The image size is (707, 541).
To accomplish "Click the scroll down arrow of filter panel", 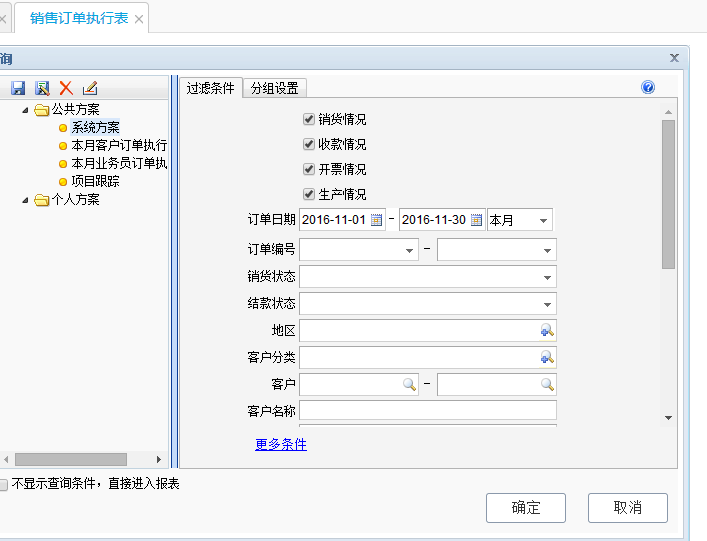I will [x=668, y=418].
